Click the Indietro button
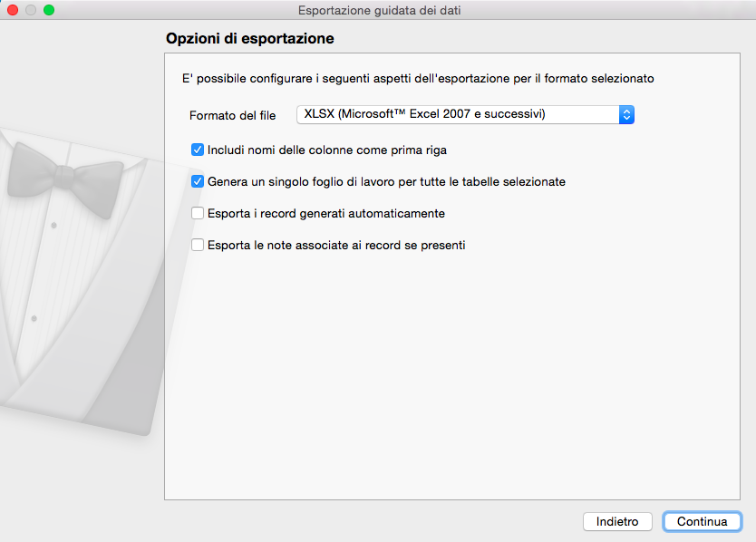The height and width of the screenshot is (542, 756). point(617,522)
